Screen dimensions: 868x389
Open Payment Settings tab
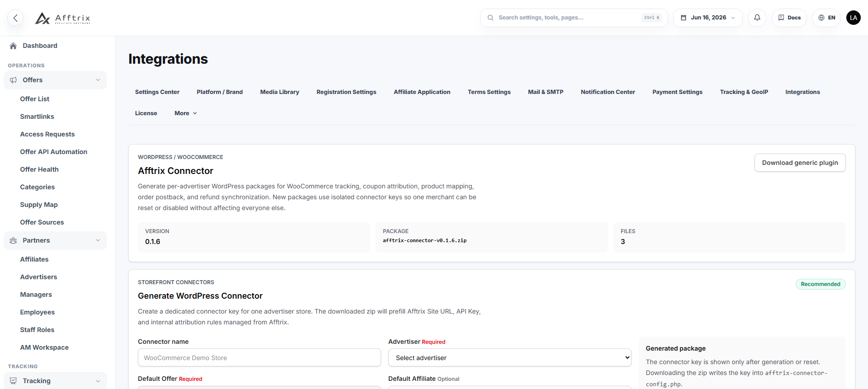pyautogui.click(x=677, y=92)
